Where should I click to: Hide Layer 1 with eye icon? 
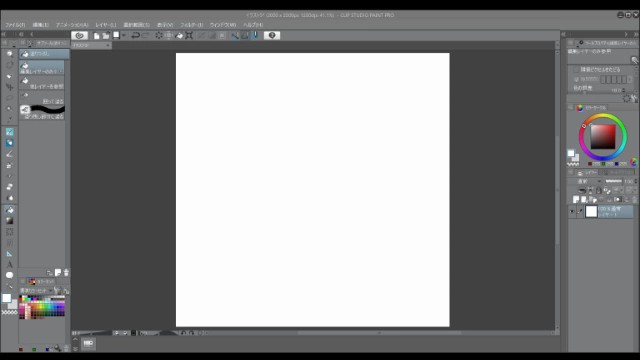(572, 211)
